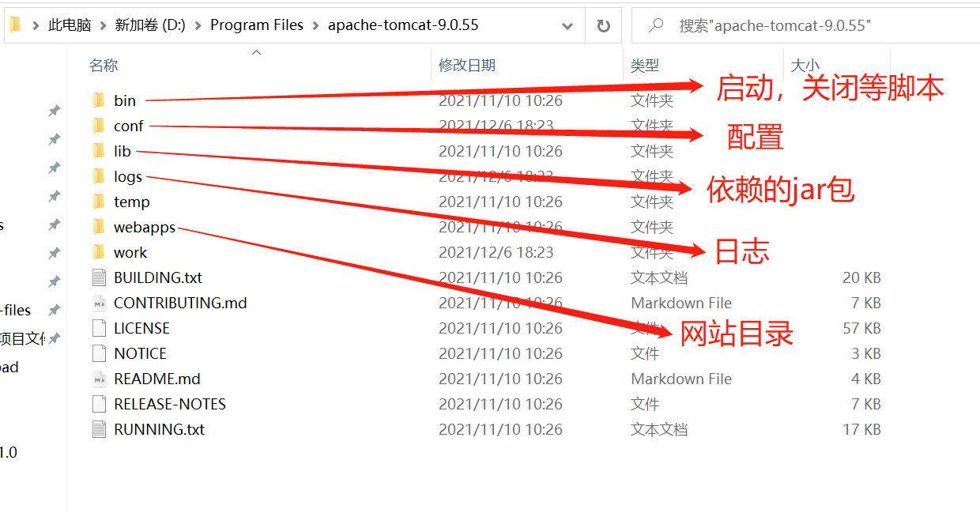
Task: Click the date of the work folder
Action: 496,252
